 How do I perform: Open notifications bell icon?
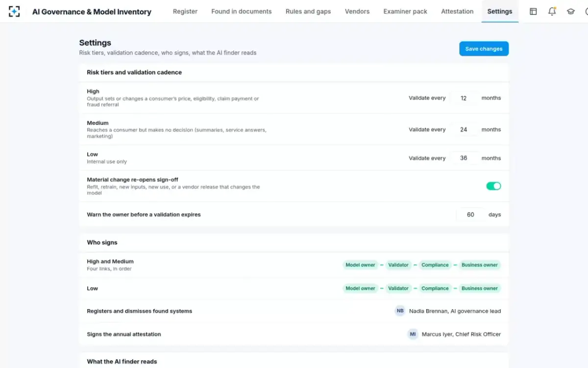[552, 11]
